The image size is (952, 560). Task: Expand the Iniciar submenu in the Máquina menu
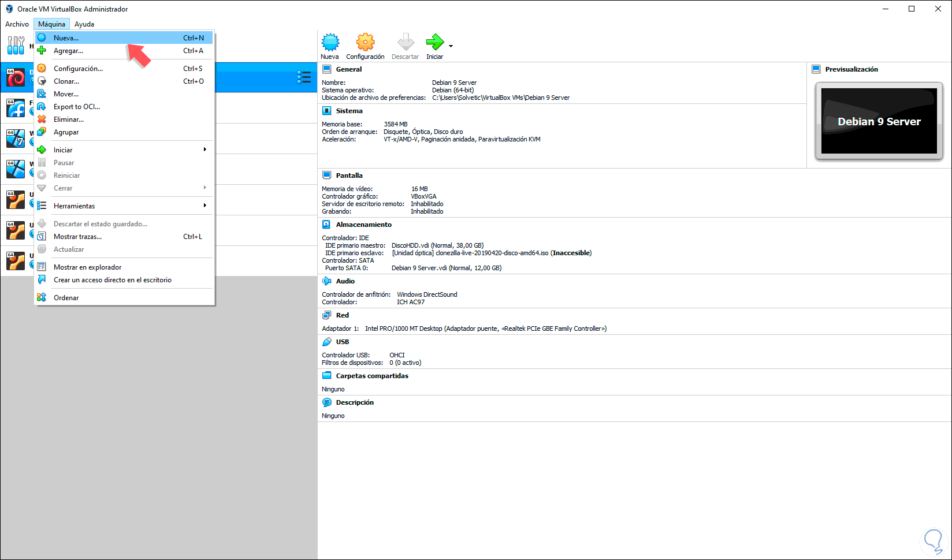click(124, 150)
